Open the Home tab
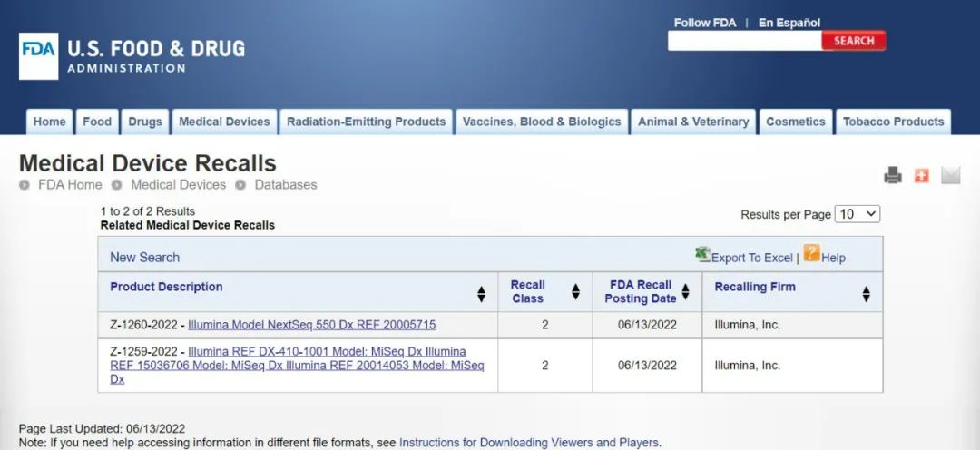The width and height of the screenshot is (980, 450). point(49,122)
